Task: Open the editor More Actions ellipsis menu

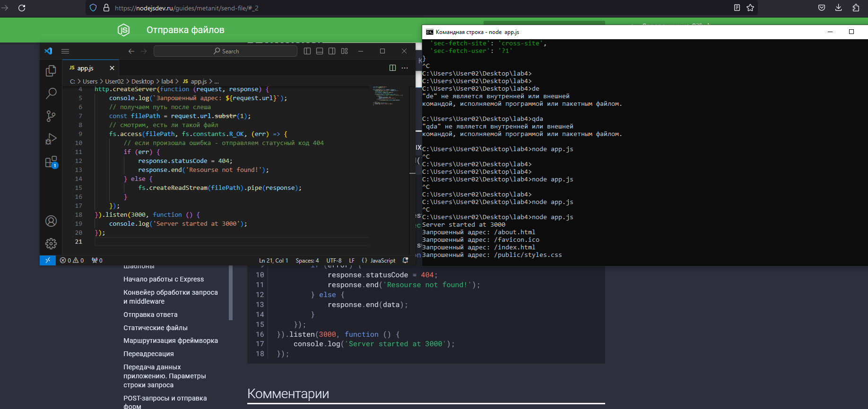Action: (405, 68)
